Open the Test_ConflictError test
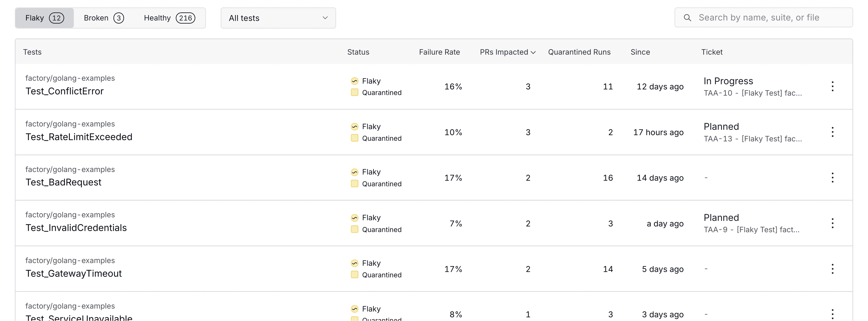 tap(65, 91)
